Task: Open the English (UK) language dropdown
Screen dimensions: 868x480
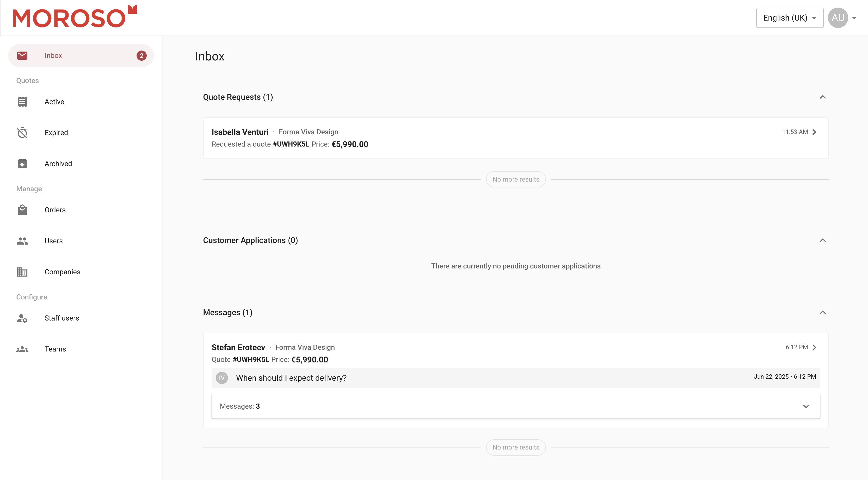Action: (x=790, y=18)
